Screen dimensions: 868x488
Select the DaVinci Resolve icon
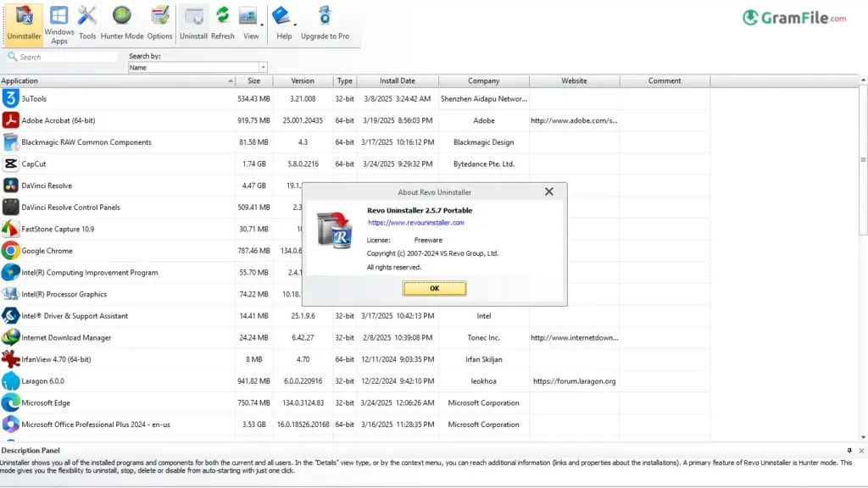point(10,186)
